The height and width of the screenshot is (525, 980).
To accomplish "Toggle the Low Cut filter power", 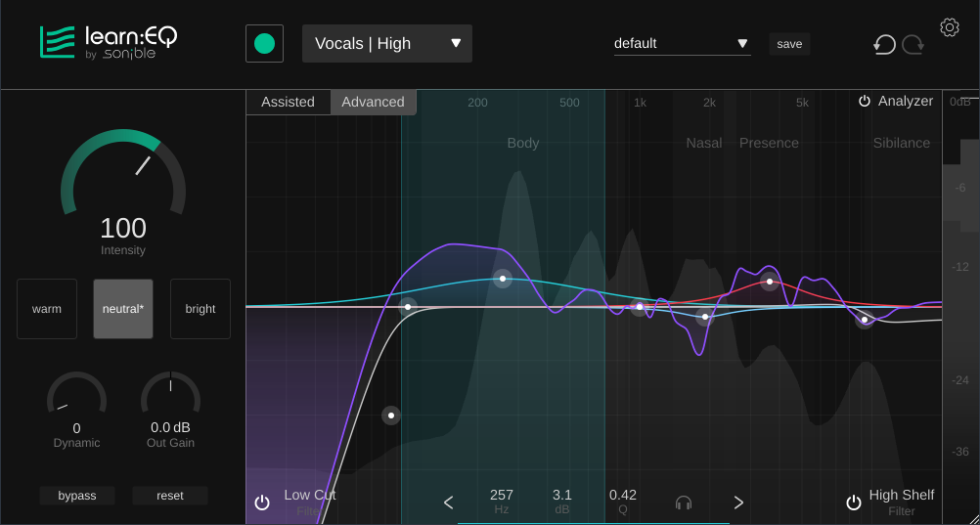I will 262,503.
